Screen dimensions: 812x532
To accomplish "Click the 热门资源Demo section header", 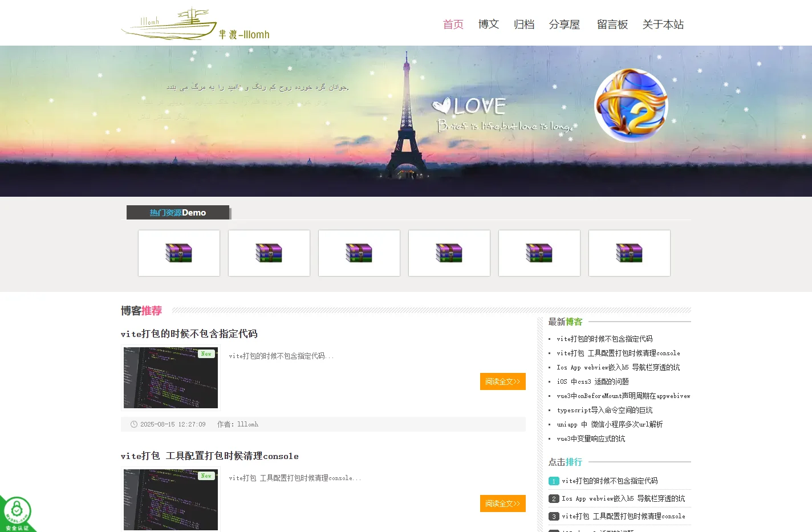I will tap(178, 212).
